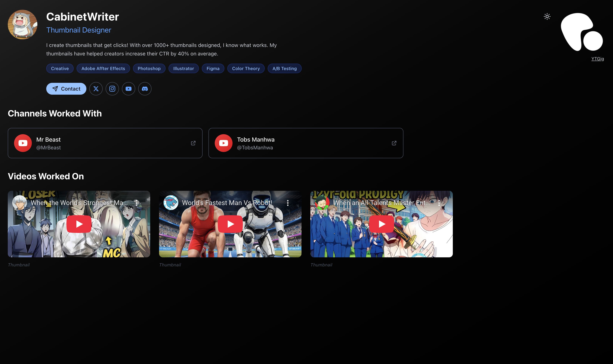Play the World's Fastest Man Vs Robot video

230,224
